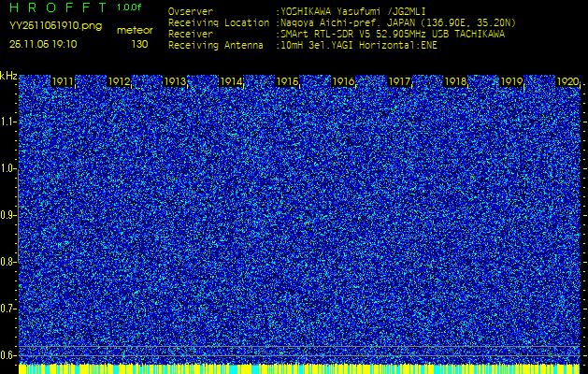Click the 'meteor' label
This screenshot has width=588, height=374.
[135, 31]
